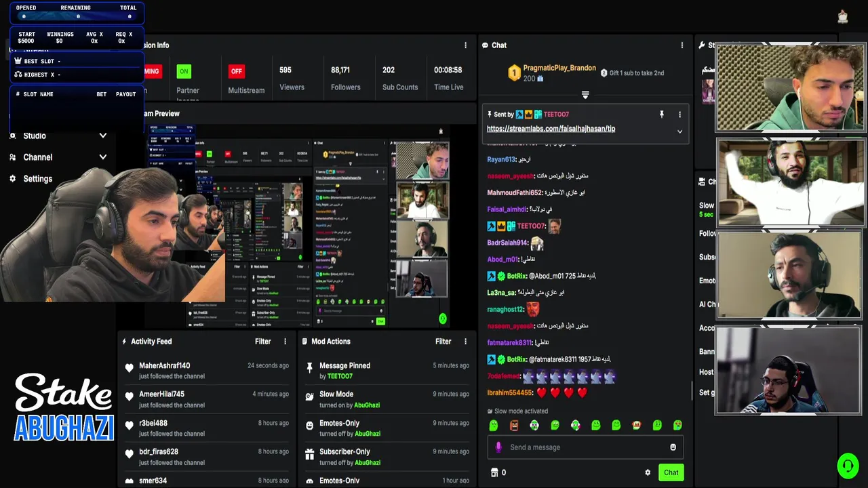Viewport: 868px width, 488px height.
Task: Open chat settings gear icon
Action: [x=648, y=472]
